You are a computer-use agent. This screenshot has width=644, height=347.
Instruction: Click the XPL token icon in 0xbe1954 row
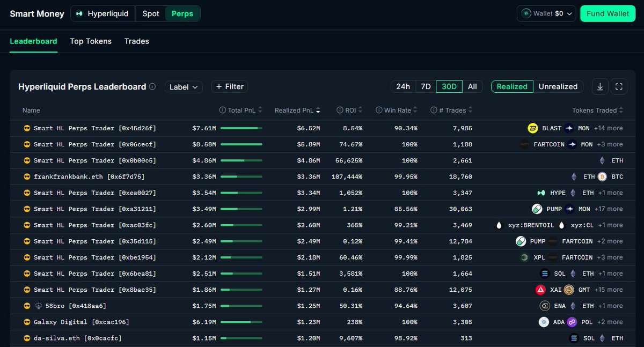[524, 257]
